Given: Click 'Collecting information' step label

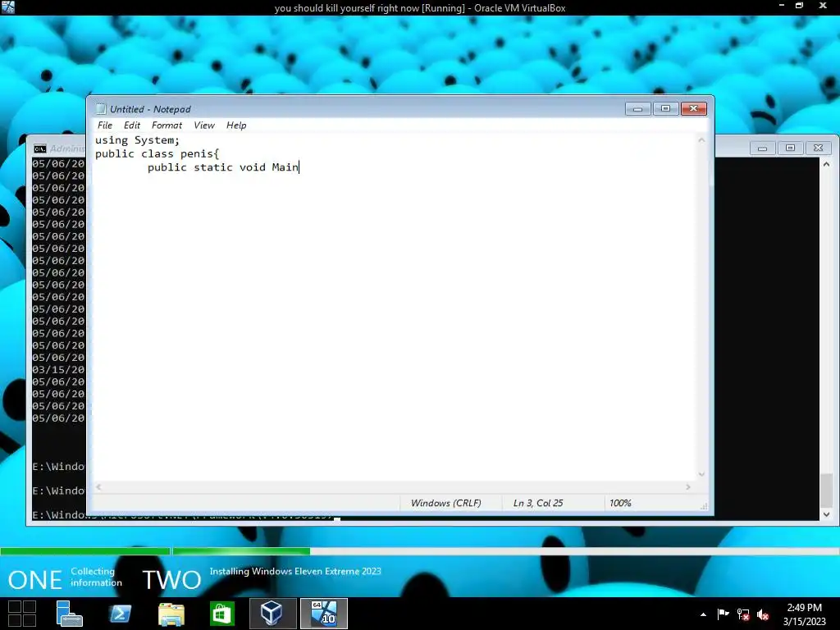Looking at the screenshot, I should (x=96, y=577).
